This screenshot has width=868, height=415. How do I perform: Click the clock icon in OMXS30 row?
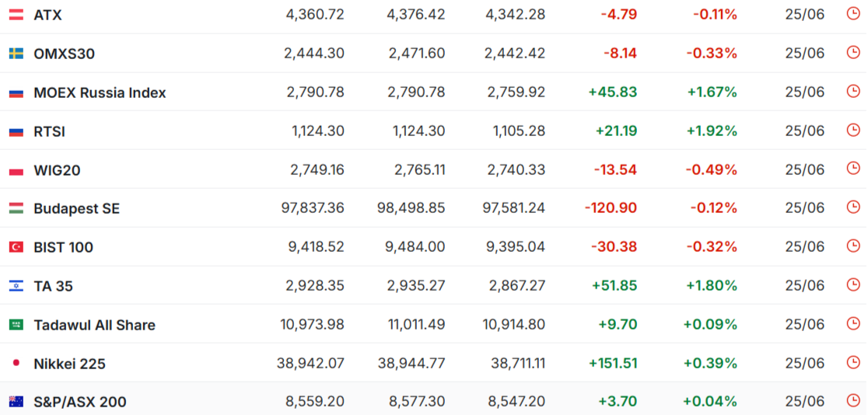pos(853,52)
